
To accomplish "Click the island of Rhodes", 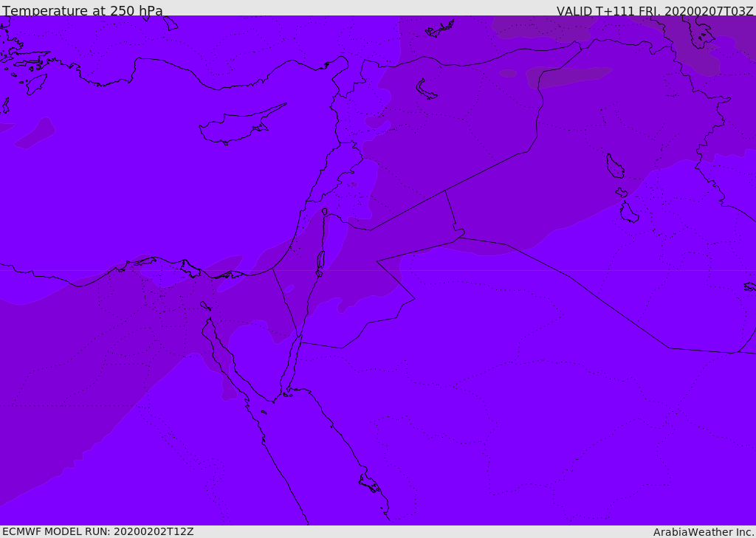I will click(35, 83).
